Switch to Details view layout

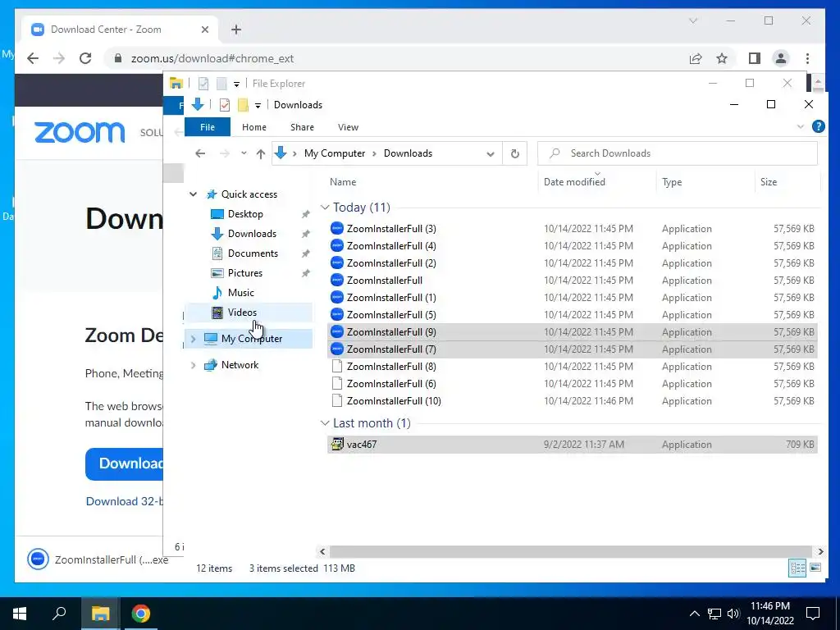tap(797, 568)
